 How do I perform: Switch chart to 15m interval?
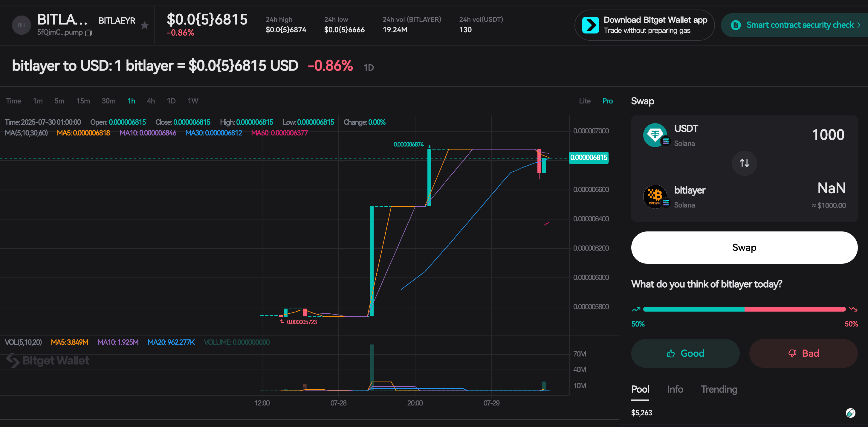coord(83,101)
